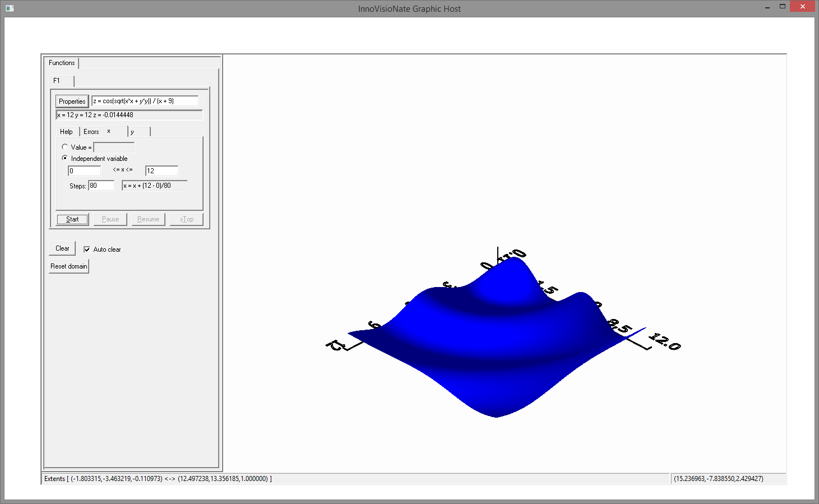Switch to the y variable tab

pos(138,132)
